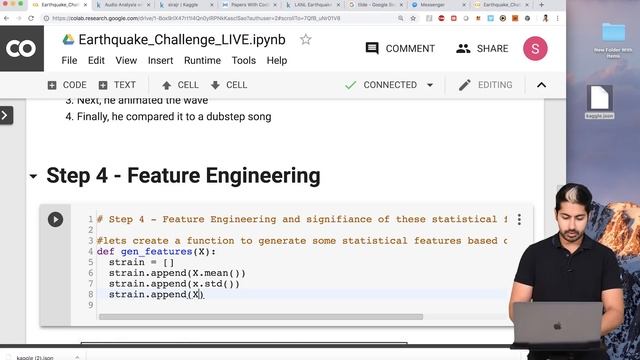Add a new CODE cell
The width and height of the screenshot is (640, 360).
(x=67, y=85)
